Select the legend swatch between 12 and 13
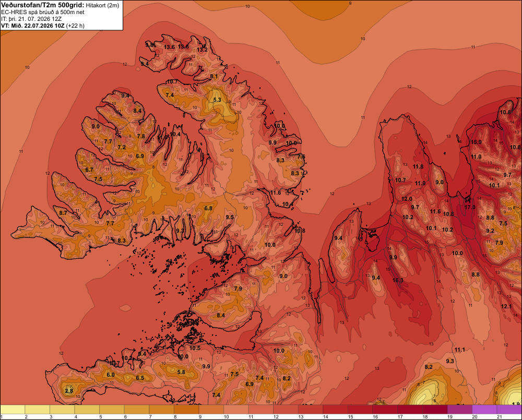 point(286,410)
